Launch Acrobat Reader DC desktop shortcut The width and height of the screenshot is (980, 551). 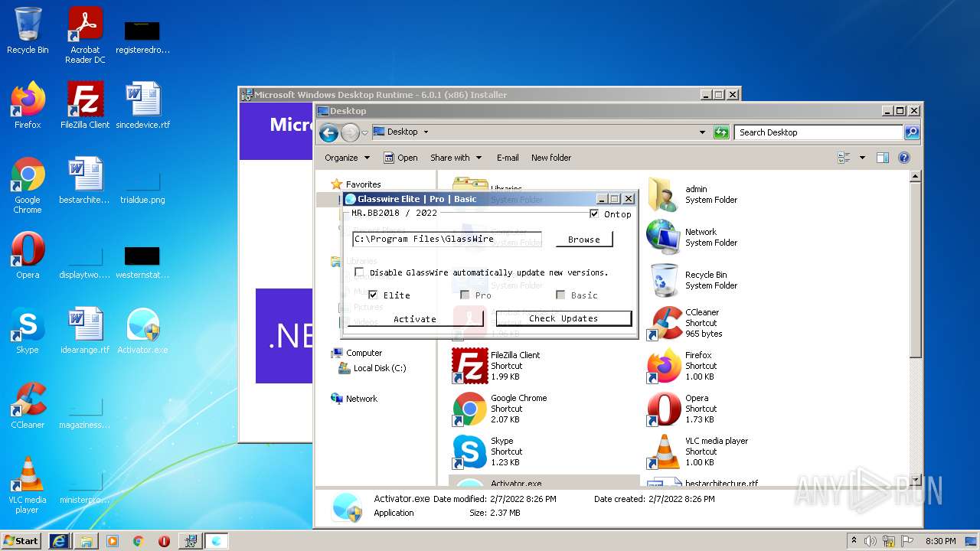pyautogui.click(x=85, y=35)
